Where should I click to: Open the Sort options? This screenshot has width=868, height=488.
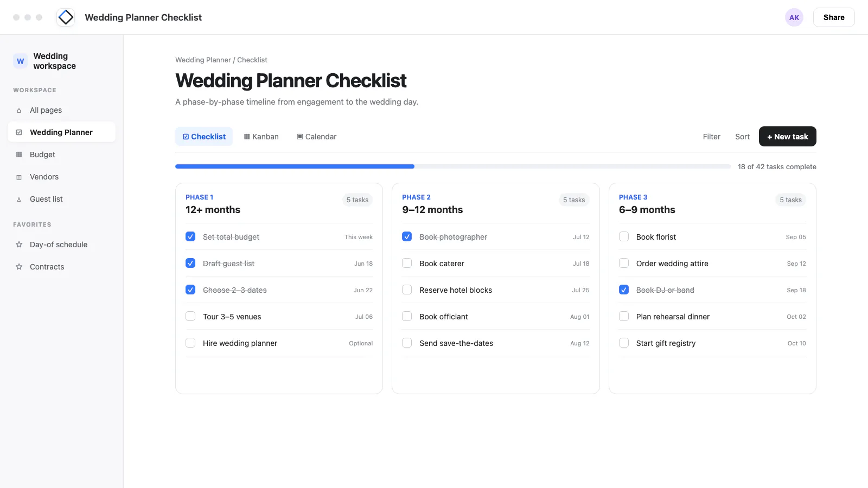click(742, 137)
